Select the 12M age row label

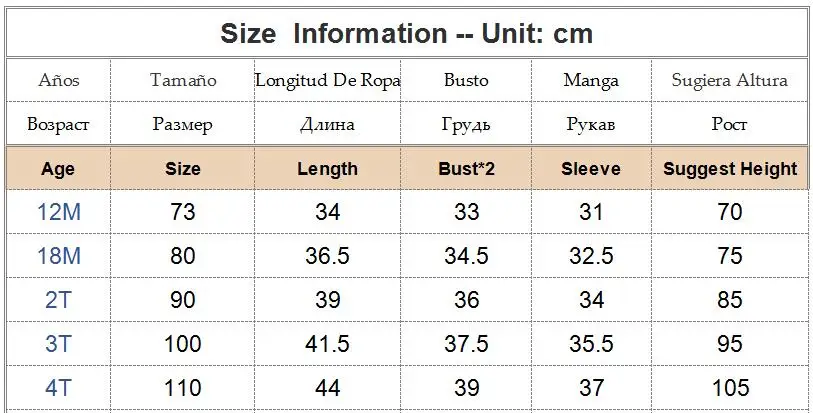tap(58, 212)
